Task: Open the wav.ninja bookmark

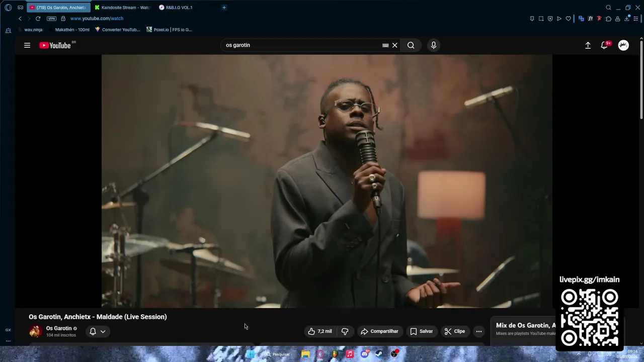Action: tap(30, 30)
